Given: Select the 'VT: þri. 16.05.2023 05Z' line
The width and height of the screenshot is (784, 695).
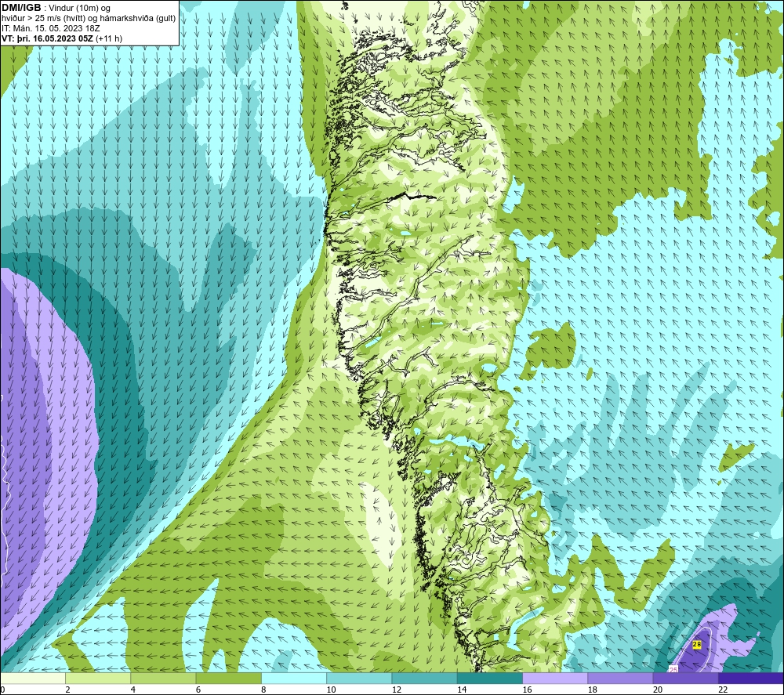Looking at the screenshot, I should 48,38.
